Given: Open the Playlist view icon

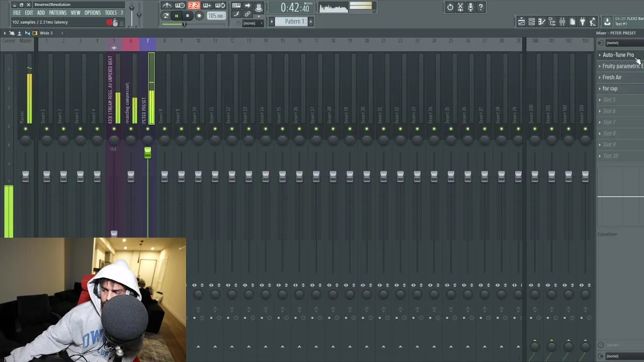Looking at the screenshot, I should pyautogui.click(x=522, y=22).
